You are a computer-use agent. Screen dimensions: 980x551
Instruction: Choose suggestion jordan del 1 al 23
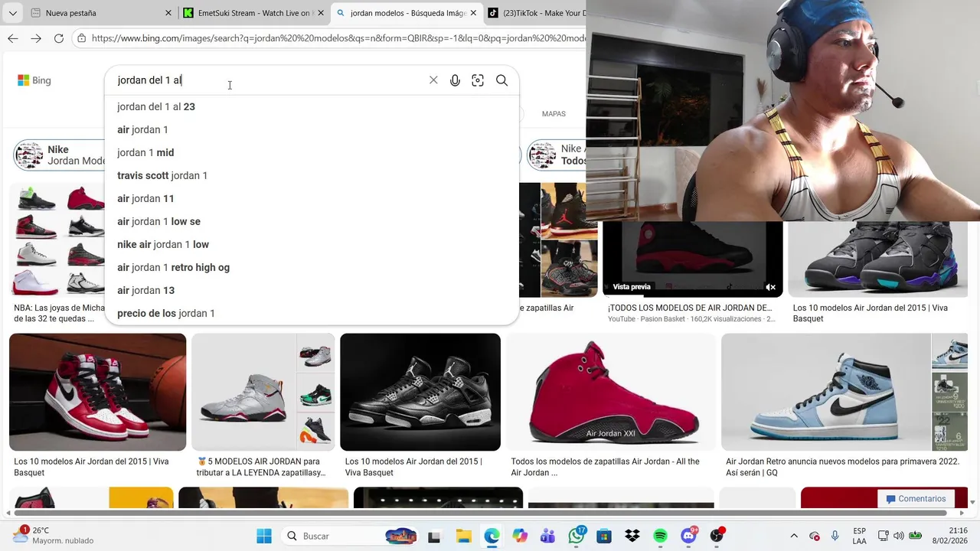312,106
